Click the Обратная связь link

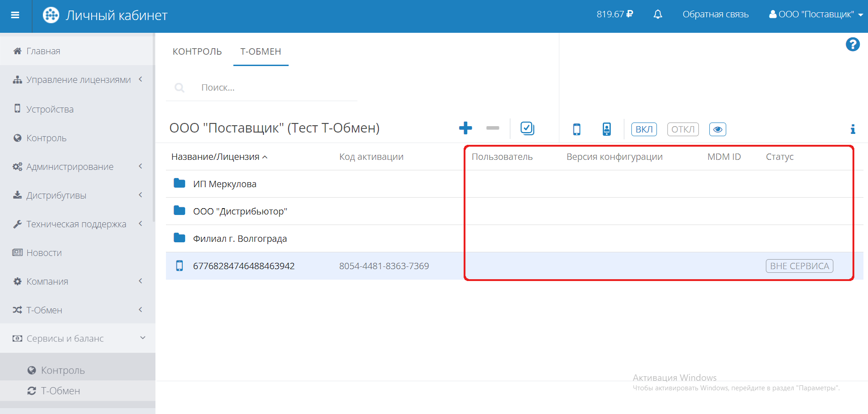pyautogui.click(x=715, y=15)
